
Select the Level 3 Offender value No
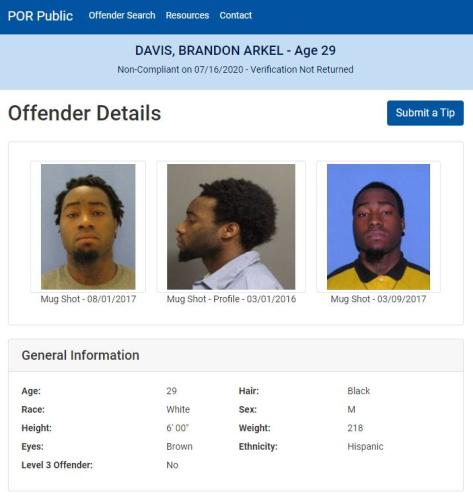tap(172, 465)
